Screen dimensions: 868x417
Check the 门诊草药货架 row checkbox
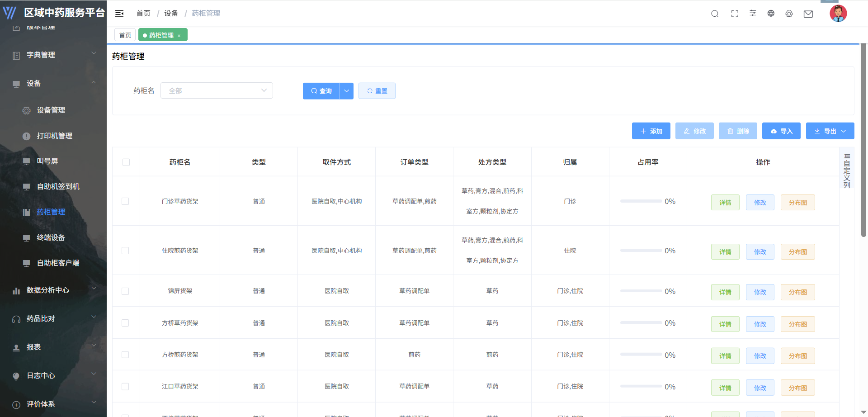(125, 201)
